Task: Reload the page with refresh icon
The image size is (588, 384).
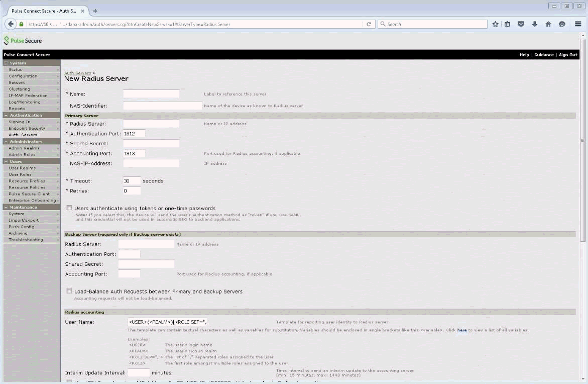Action: pos(369,24)
